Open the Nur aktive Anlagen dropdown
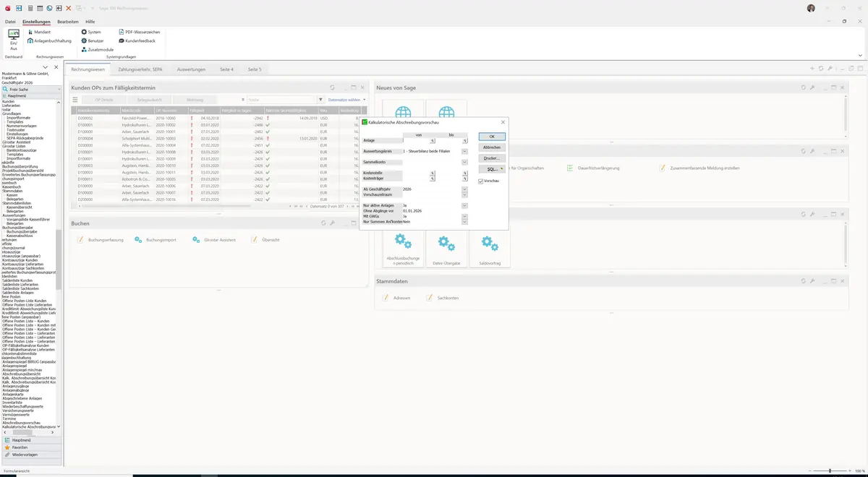The height and width of the screenshot is (477, 868). tap(464, 205)
